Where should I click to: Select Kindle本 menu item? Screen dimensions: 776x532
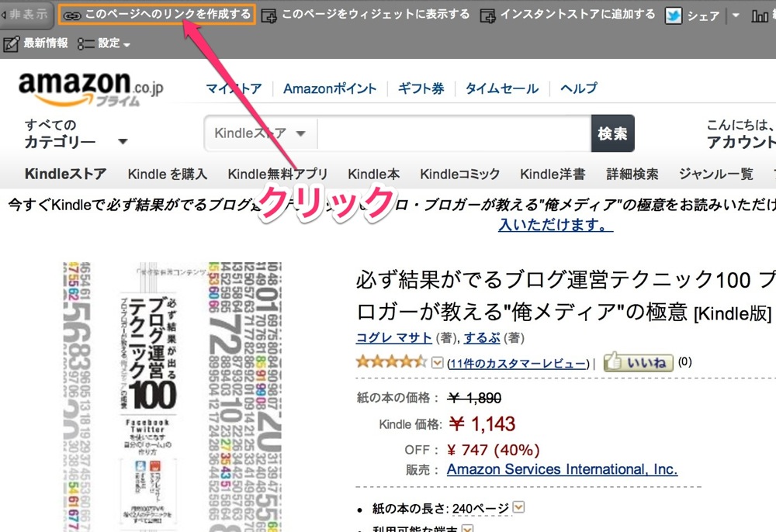(x=374, y=174)
